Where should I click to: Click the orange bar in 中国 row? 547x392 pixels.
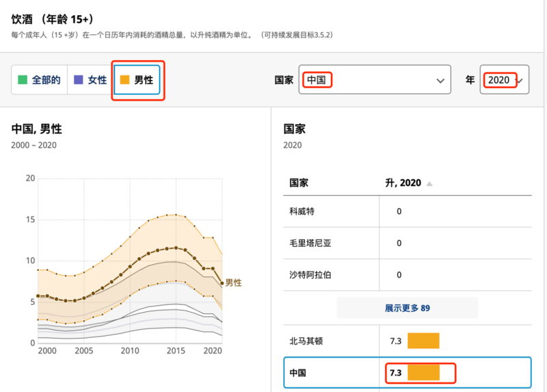[423, 373]
